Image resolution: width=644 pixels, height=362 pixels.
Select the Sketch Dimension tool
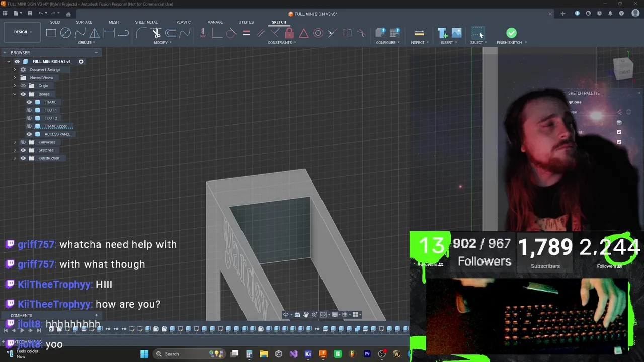click(109, 33)
